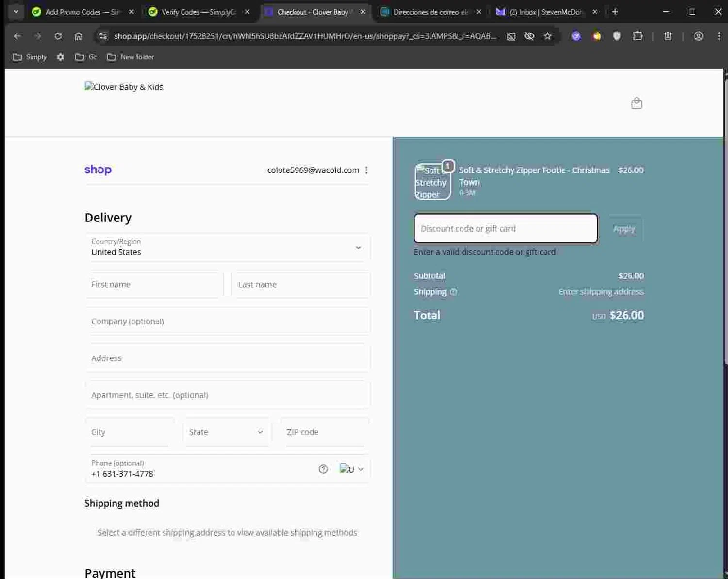Open the Gc bookmarks folder
Image resolution: width=728 pixels, height=579 pixels.
86,57
